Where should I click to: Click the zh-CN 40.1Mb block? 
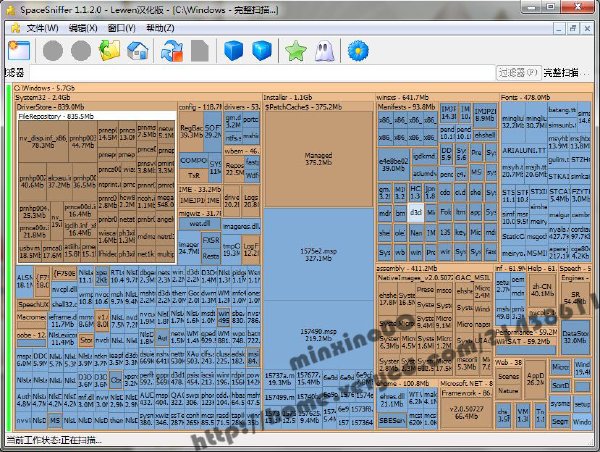click(x=542, y=290)
